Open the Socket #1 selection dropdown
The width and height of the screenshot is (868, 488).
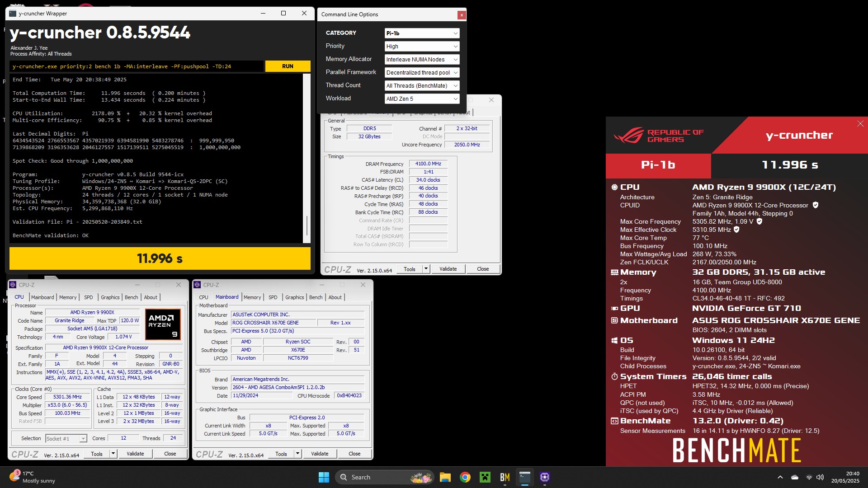[66, 439]
